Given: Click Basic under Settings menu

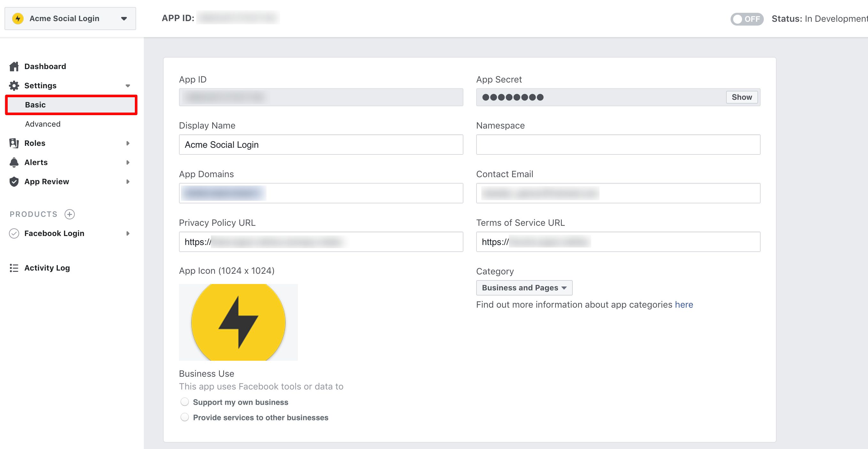Looking at the screenshot, I should 35,105.
